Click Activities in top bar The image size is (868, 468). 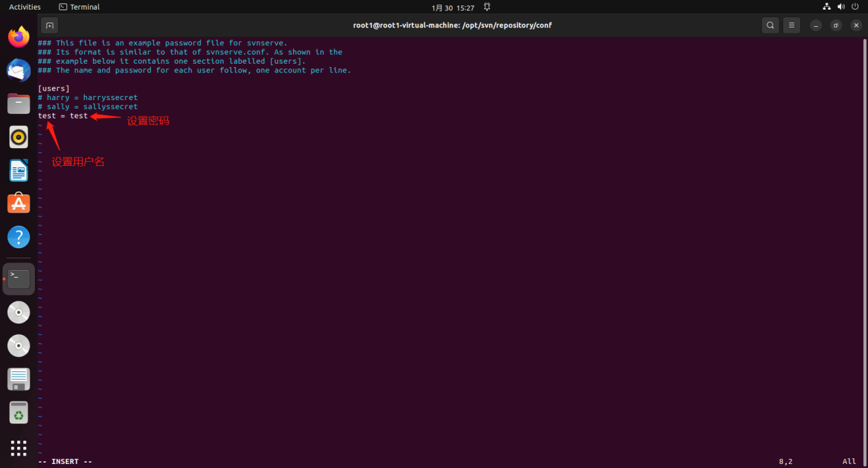coord(25,7)
